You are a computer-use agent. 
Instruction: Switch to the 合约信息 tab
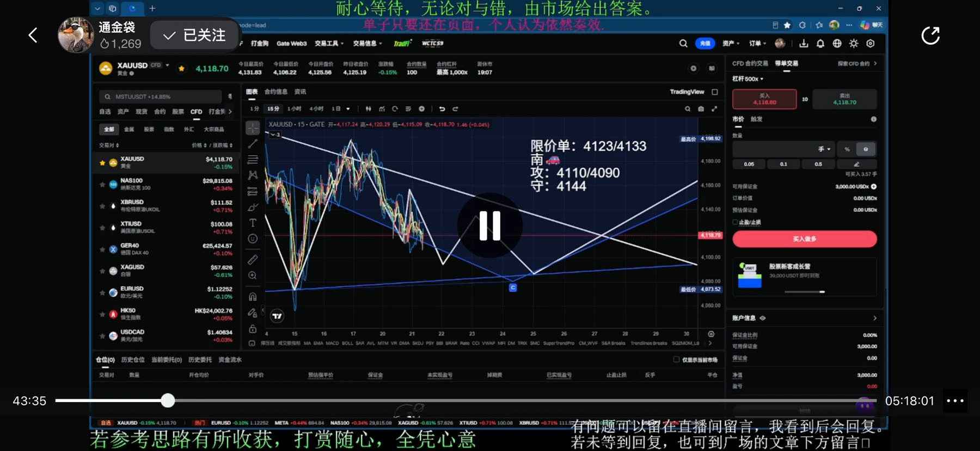tap(275, 92)
